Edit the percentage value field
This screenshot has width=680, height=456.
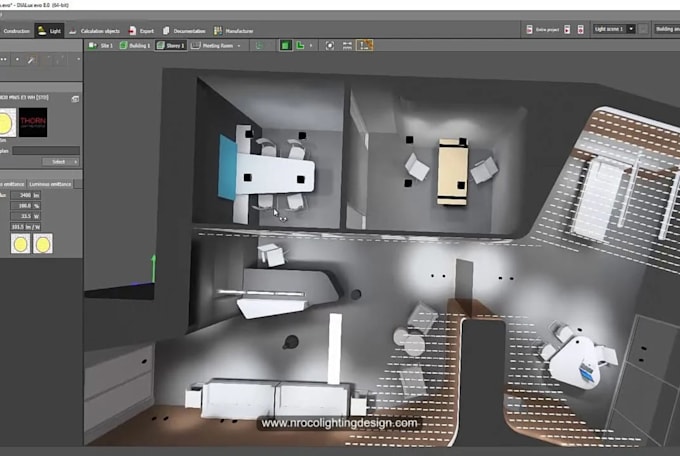(26, 206)
